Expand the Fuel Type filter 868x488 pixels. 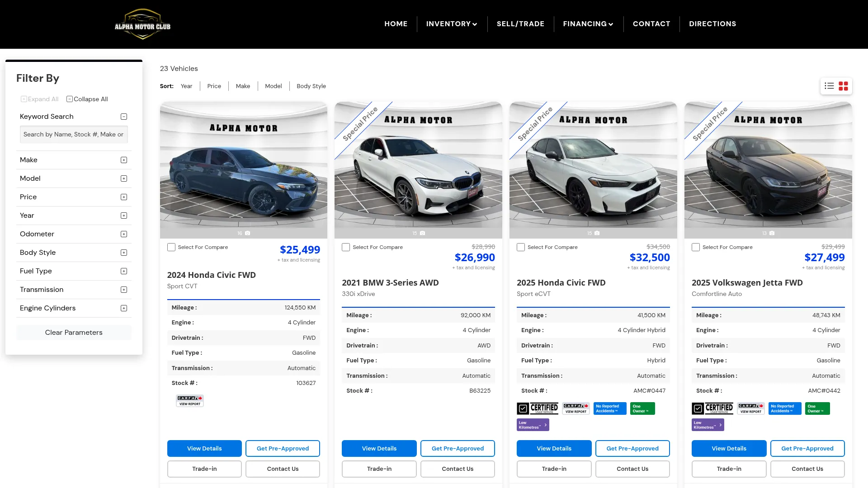[124, 271]
